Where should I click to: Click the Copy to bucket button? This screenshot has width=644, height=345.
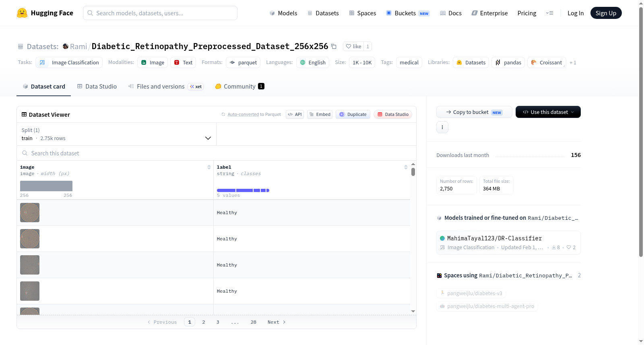coord(474,112)
